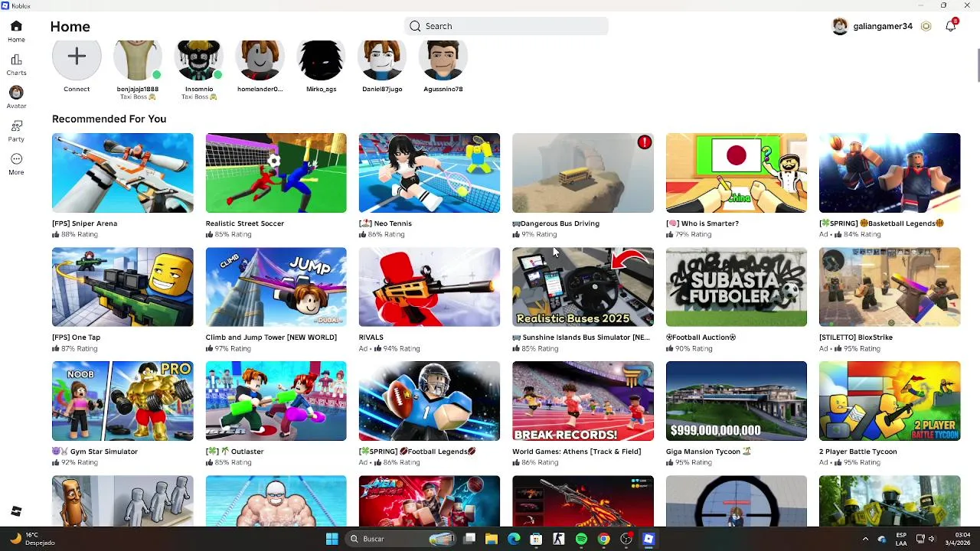This screenshot has width=980, height=551.
Task: Open the Counter-Strike icon in the taskbar
Action: point(559,539)
